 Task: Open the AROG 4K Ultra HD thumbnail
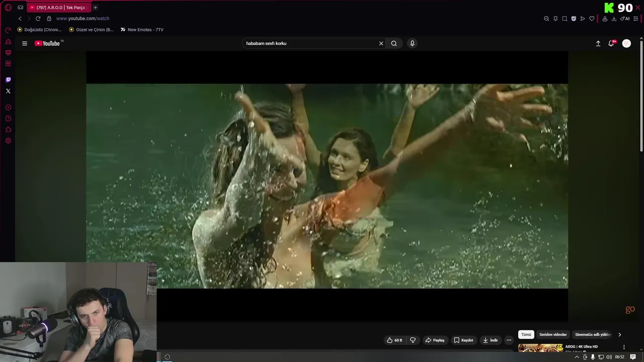pos(540,348)
